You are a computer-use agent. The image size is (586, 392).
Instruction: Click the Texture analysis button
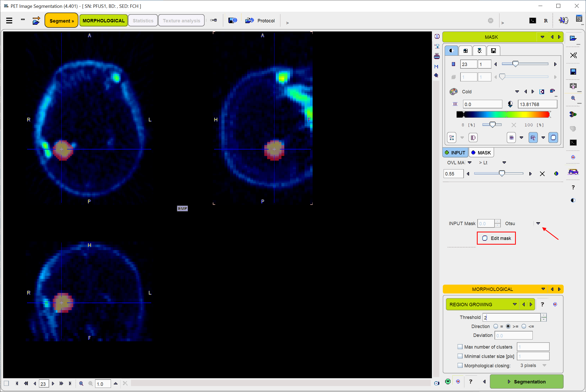coord(181,21)
